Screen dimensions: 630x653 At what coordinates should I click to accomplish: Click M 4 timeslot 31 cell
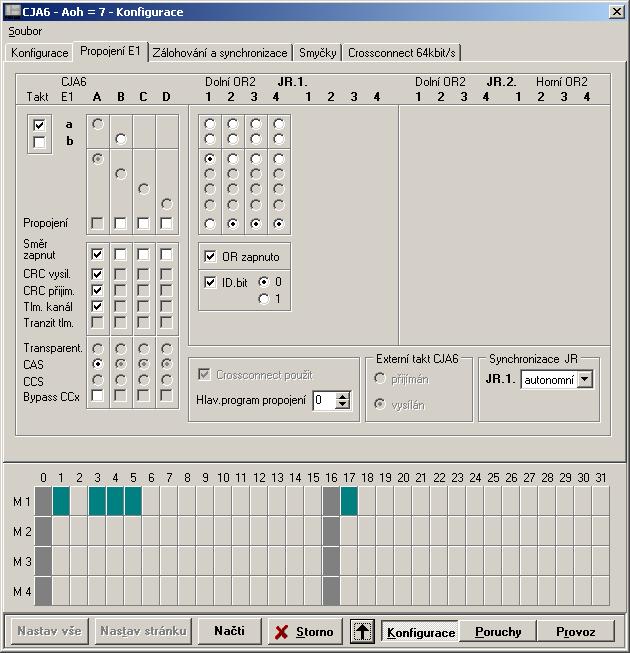tap(601, 591)
